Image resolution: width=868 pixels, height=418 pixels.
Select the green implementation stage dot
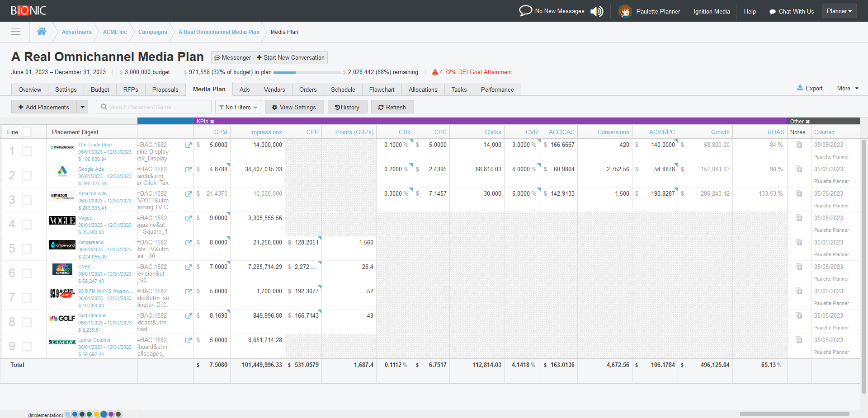point(89,414)
